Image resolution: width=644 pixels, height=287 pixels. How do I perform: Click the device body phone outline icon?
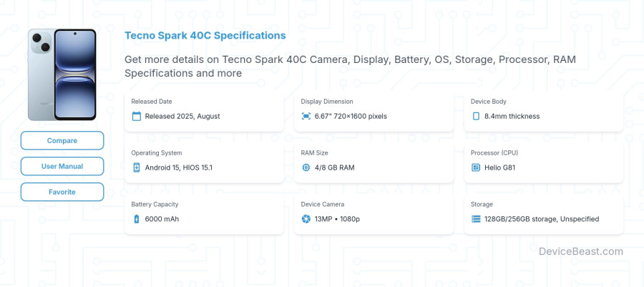tap(476, 116)
